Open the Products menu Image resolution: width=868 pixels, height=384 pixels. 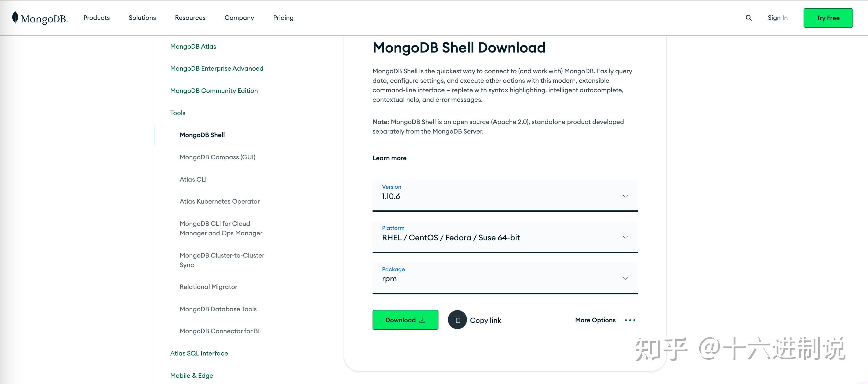click(96, 18)
